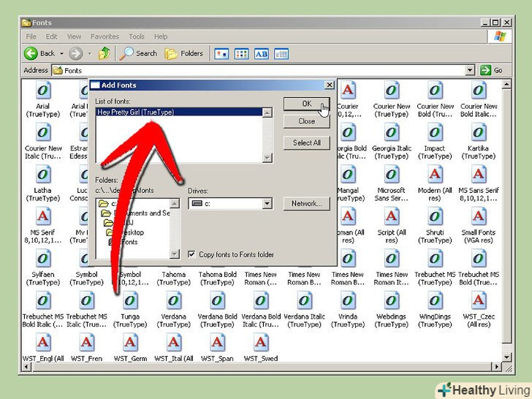Image resolution: width=532 pixels, height=399 pixels.
Task: Select Sylfaen (TrueType) font icon
Action: [x=43, y=259]
